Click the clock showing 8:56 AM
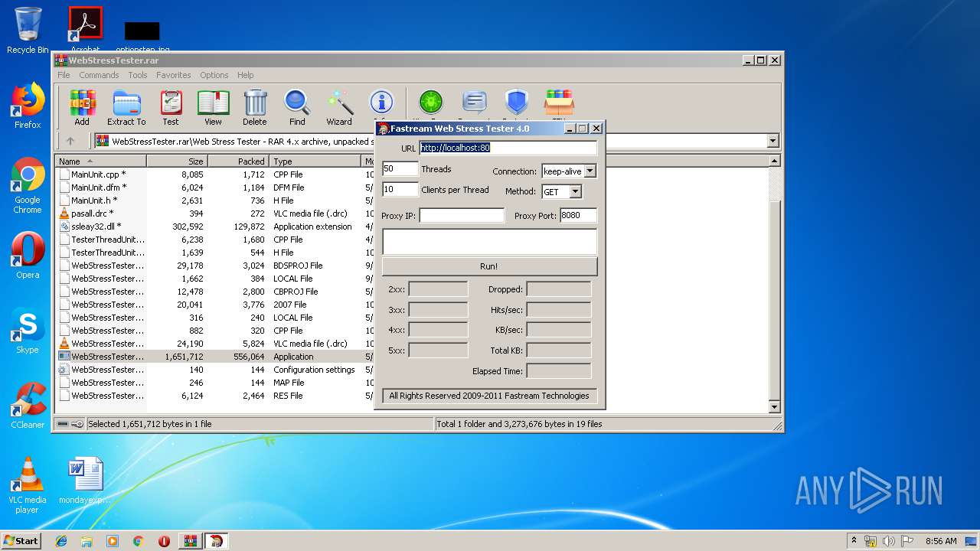 [941, 541]
